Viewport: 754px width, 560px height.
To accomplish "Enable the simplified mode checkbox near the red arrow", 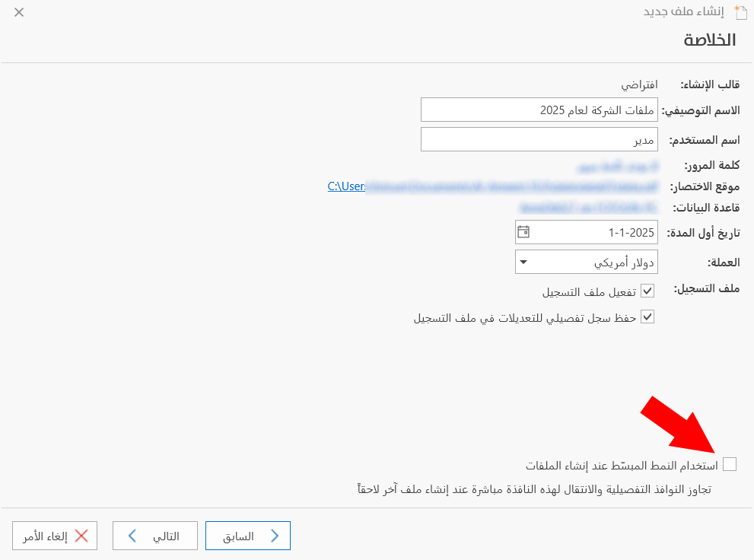I will point(730,464).
